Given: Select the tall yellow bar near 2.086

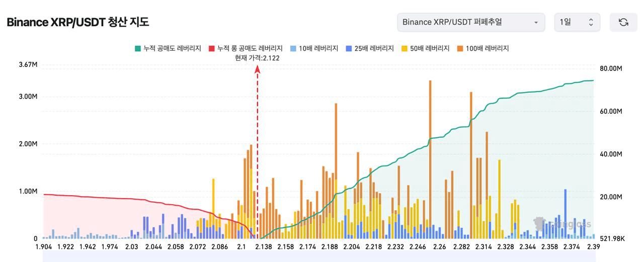Looking at the screenshot, I should [213, 201].
